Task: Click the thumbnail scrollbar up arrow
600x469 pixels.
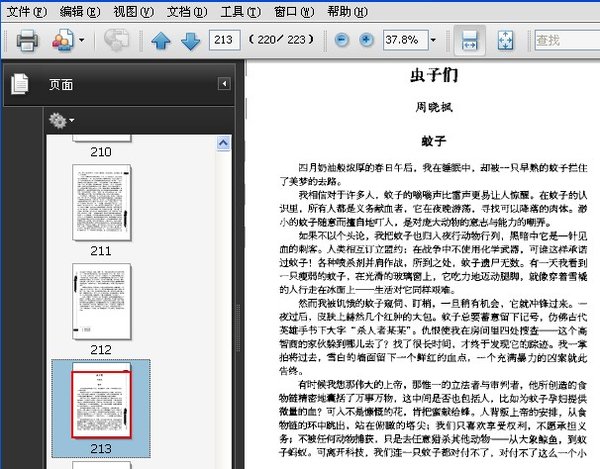Action: pyautogui.click(x=223, y=143)
